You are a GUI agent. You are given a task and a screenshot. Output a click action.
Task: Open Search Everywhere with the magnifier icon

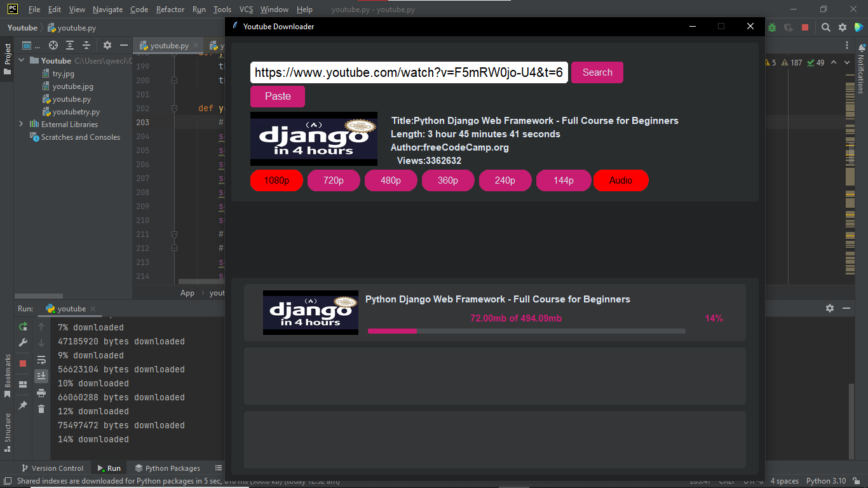pyautogui.click(x=826, y=27)
